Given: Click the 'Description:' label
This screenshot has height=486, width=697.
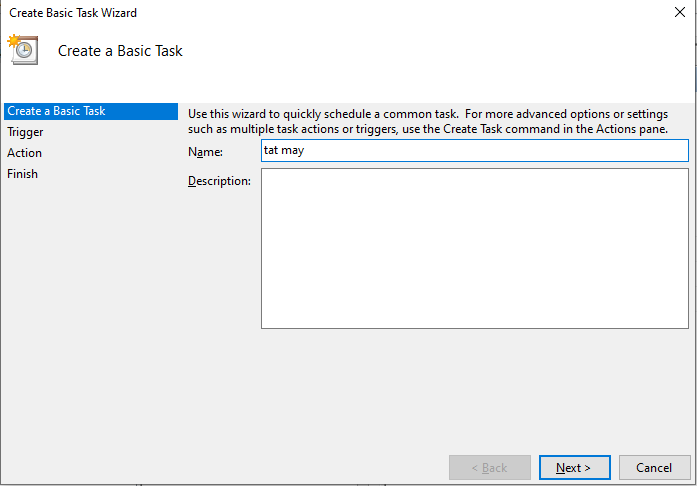Looking at the screenshot, I should point(219,181).
